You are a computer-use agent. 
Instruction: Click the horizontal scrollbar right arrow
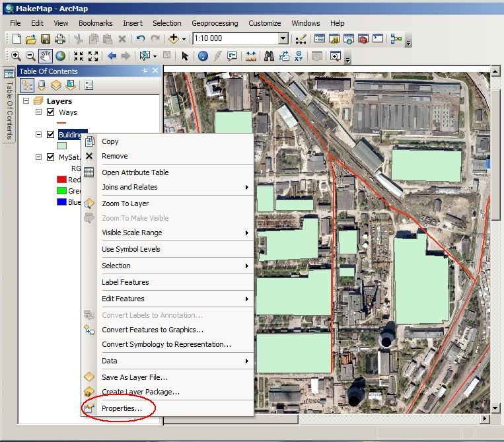485,418
